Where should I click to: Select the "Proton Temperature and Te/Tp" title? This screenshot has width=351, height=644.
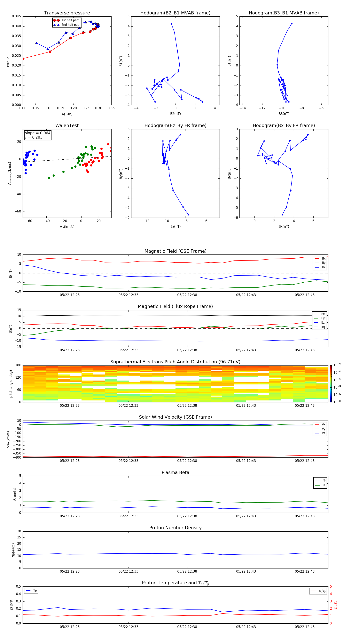click(x=175, y=583)
